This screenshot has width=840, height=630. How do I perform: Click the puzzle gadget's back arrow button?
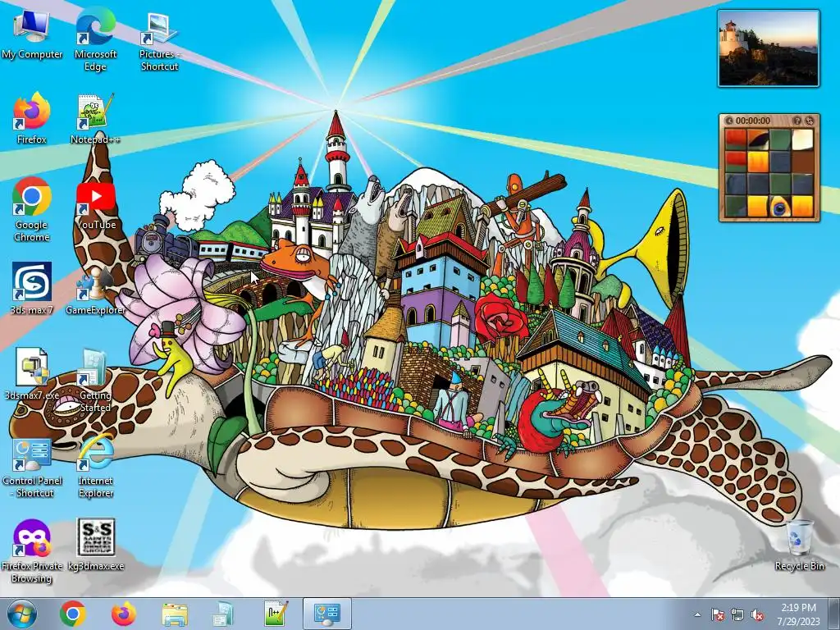click(728, 121)
